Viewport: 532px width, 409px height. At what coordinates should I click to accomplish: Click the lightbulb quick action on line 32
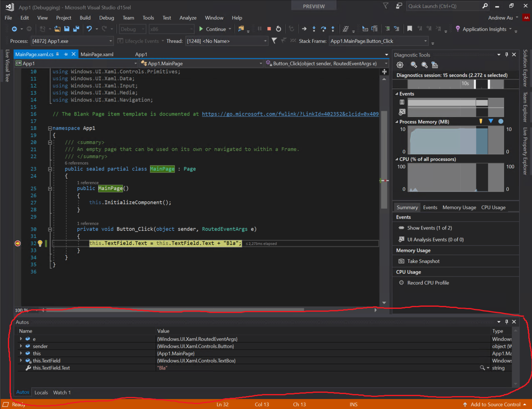(x=40, y=243)
